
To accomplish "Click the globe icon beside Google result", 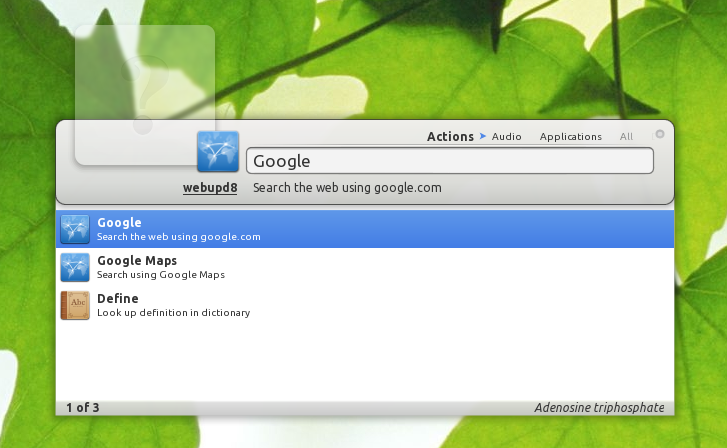I will (75, 229).
